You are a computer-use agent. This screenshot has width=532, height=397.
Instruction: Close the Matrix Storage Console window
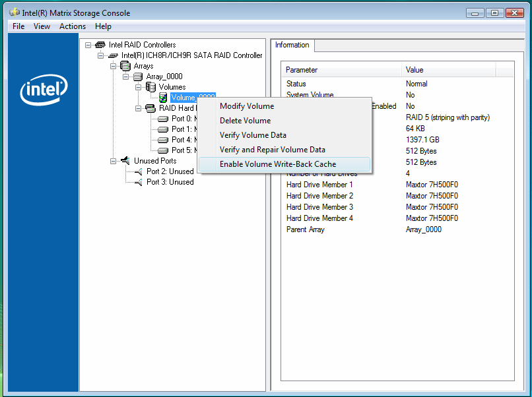(515, 13)
